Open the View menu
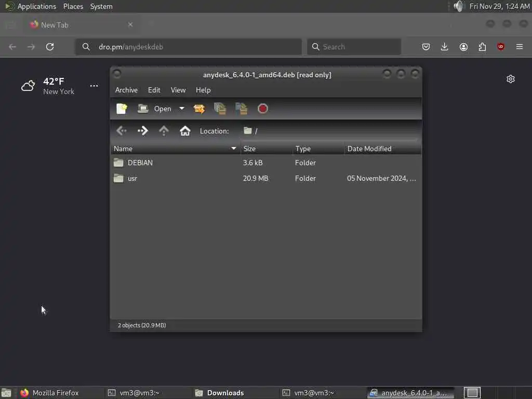532x399 pixels. (x=178, y=90)
